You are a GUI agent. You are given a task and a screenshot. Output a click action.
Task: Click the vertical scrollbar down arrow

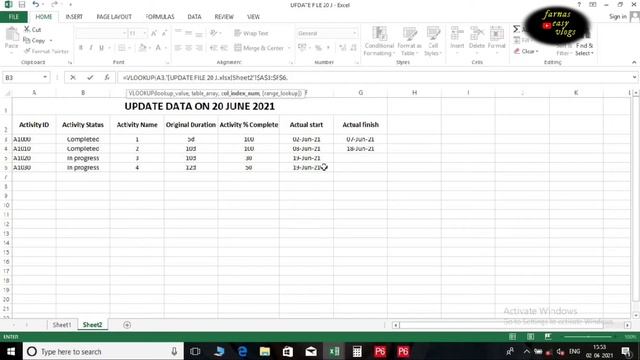pyautogui.click(x=635, y=315)
